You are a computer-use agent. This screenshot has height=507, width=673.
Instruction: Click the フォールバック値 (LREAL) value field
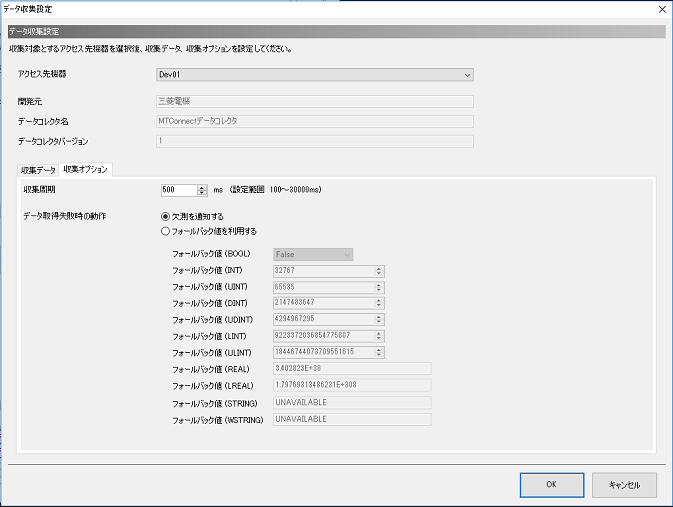pos(352,385)
